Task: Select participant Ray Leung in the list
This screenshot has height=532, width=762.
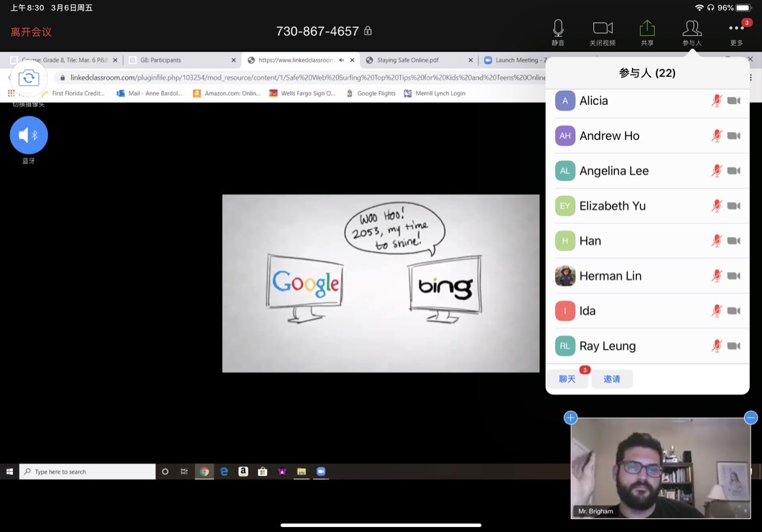Action: pos(647,345)
